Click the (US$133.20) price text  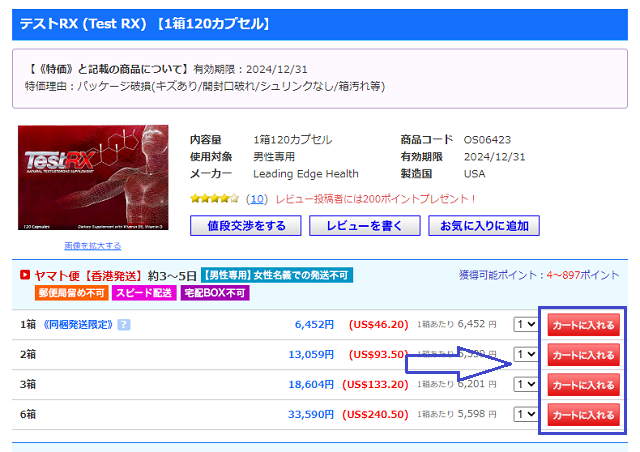(375, 384)
